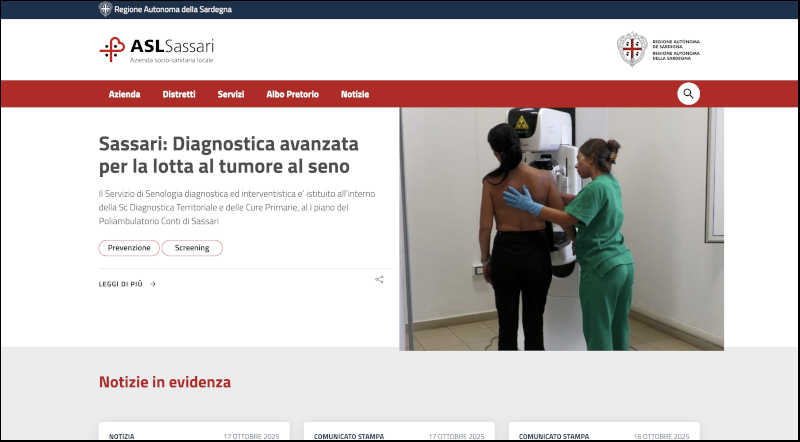Open the Comunicato Stampa card dated 16 Ottobre 2025
800x442 pixels.
(604, 432)
